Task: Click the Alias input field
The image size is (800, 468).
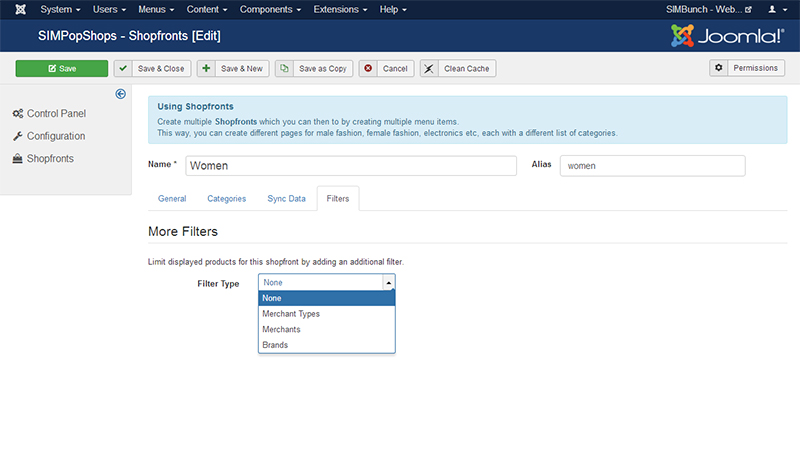Action: point(653,166)
